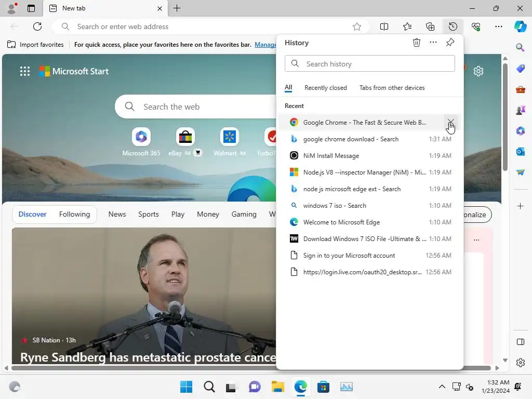Image resolution: width=532 pixels, height=399 pixels.
Task: Open page settings gear on Microsoft Start
Action: [478, 71]
